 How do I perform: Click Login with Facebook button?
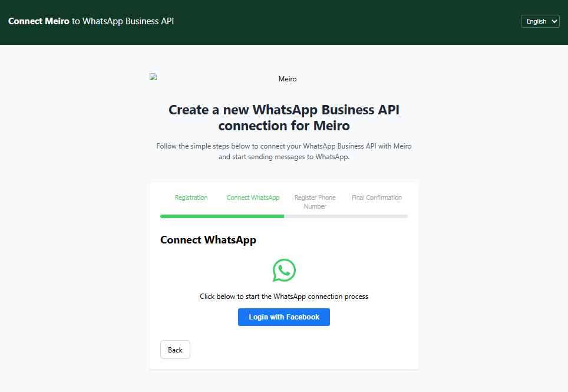tap(284, 317)
